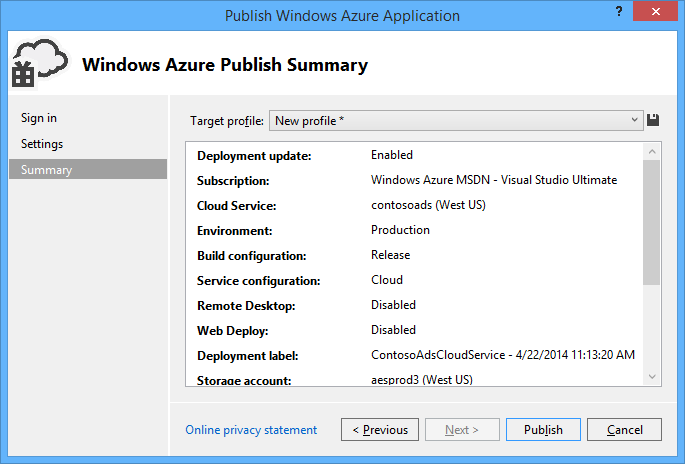The width and height of the screenshot is (685, 464).
Task: Click the summary list scrollbar thumb
Action: [652, 223]
